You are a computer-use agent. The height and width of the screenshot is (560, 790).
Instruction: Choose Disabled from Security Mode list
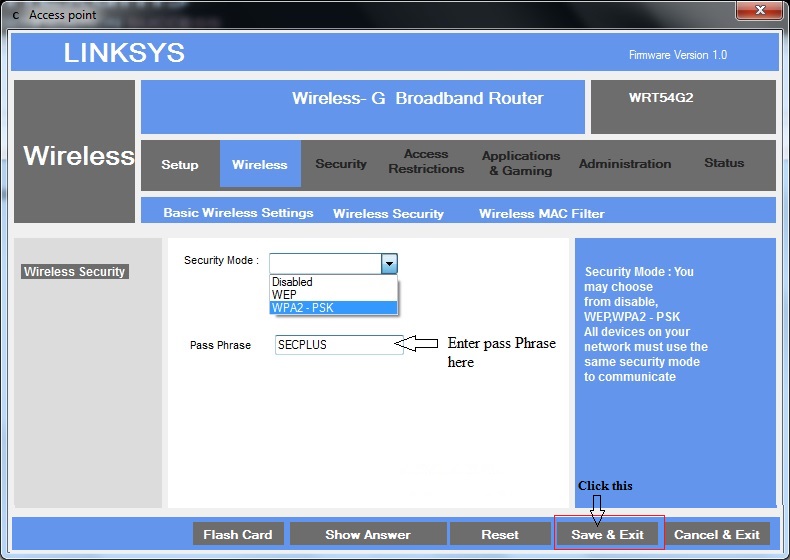[x=334, y=282]
